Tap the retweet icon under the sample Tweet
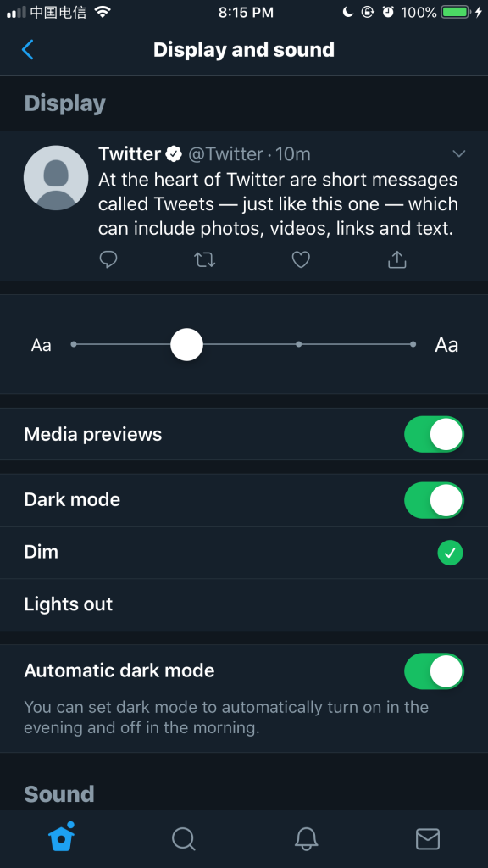 pos(205,259)
